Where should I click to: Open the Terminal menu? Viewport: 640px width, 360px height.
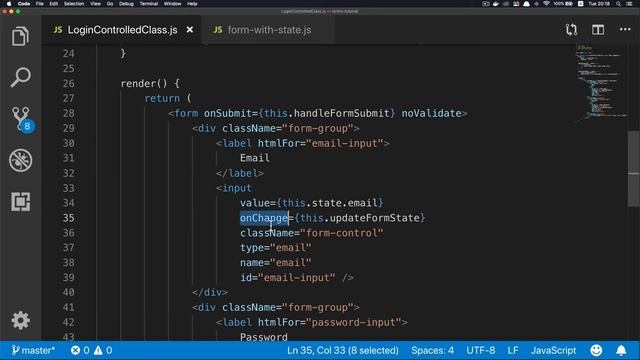tap(149, 4)
